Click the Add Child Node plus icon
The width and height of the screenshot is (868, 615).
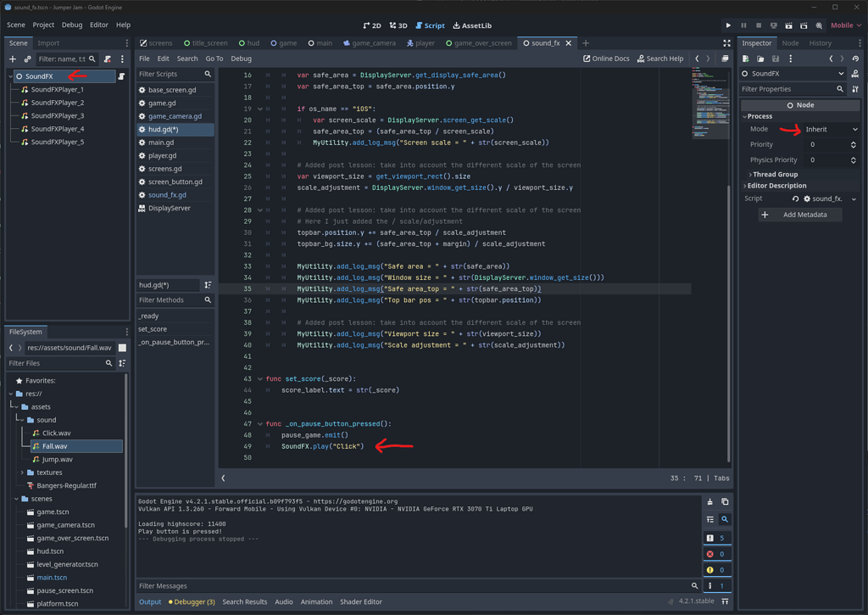point(13,59)
